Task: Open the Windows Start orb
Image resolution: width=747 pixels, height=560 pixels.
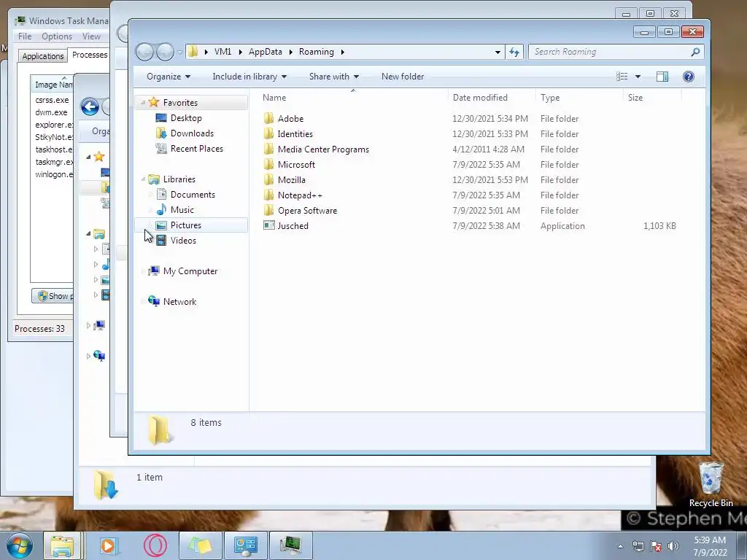Action: pyautogui.click(x=20, y=545)
